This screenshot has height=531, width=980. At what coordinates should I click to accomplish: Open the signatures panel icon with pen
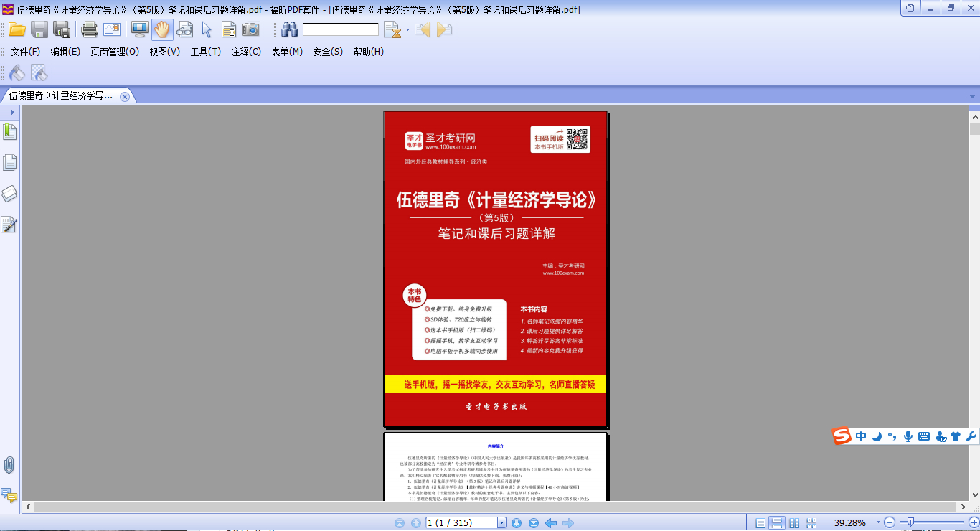tap(9, 225)
